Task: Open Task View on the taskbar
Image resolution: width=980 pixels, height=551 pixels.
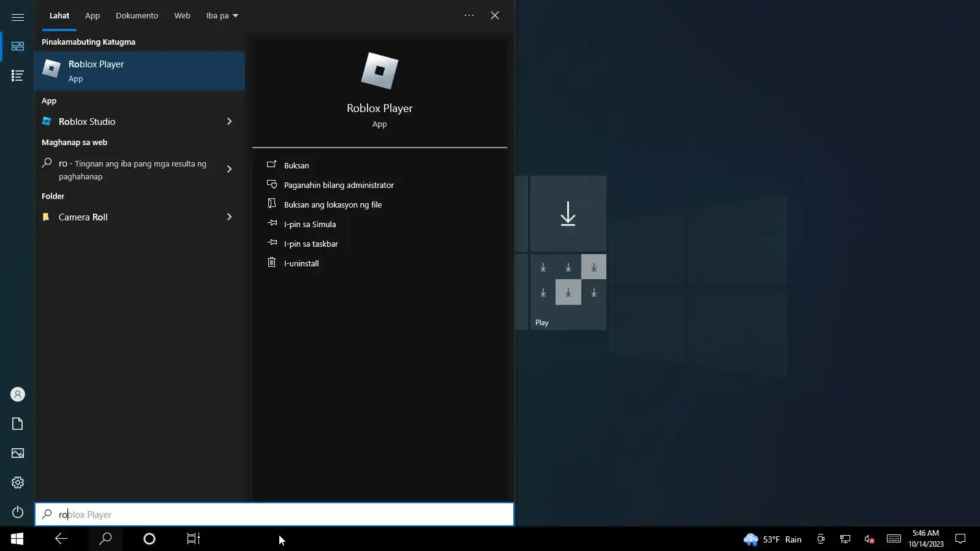Action: pos(194,539)
